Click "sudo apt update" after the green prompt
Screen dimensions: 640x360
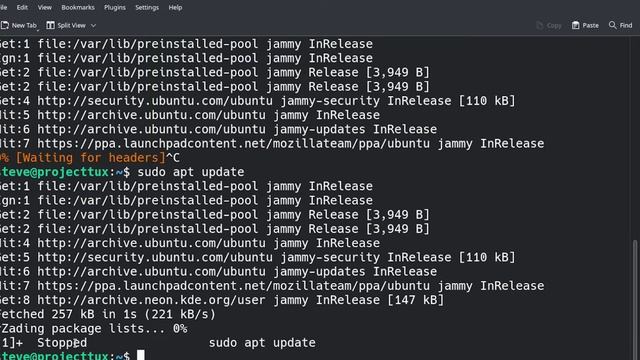191,172
